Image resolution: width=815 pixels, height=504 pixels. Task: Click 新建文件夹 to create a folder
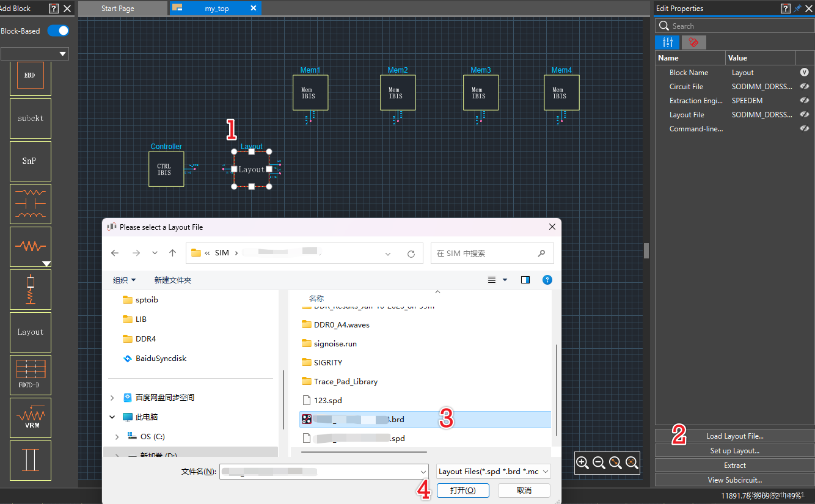tap(173, 280)
